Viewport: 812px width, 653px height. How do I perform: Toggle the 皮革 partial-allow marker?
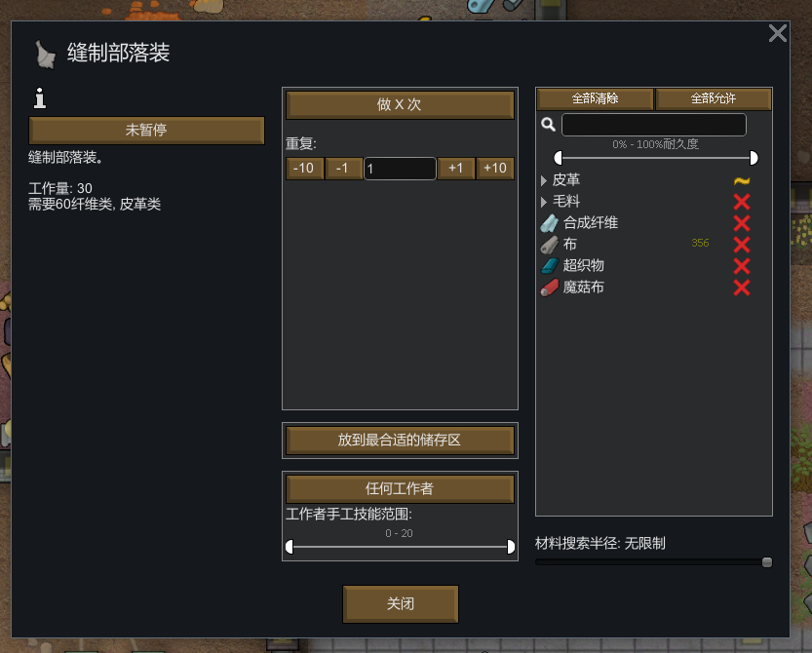tap(742, 180)
